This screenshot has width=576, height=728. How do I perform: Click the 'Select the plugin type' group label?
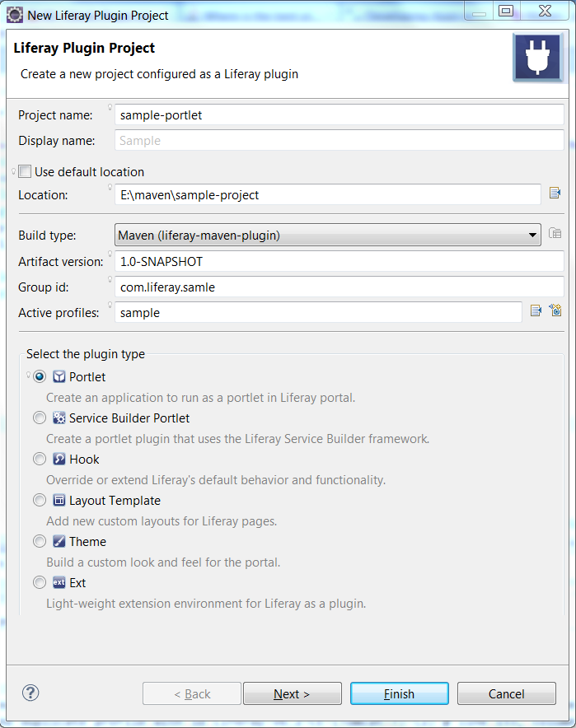point(86,354)
